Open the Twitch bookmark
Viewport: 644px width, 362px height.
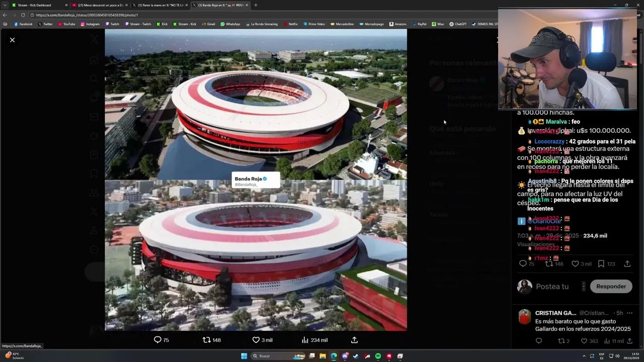pos(112,24)
